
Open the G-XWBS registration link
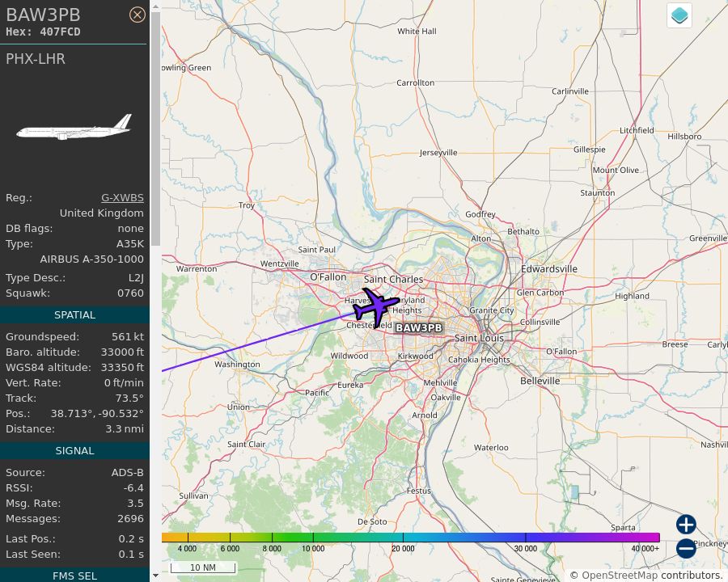coord(121,197)
